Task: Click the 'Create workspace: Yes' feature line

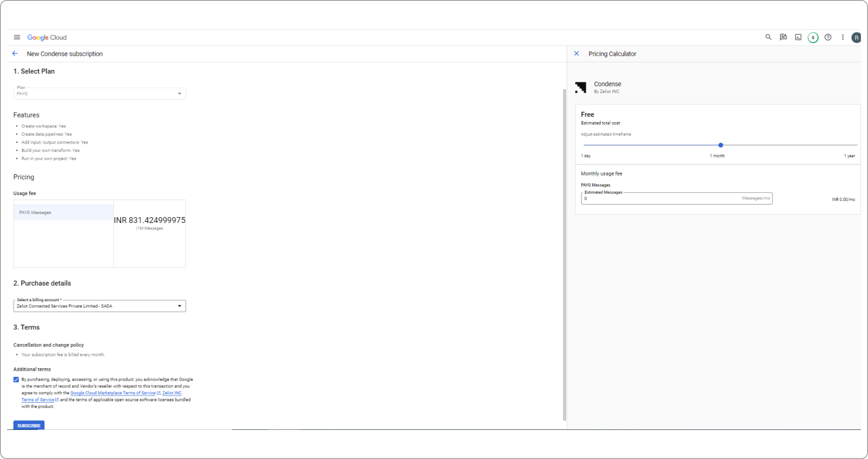Action: pos(44,126)
